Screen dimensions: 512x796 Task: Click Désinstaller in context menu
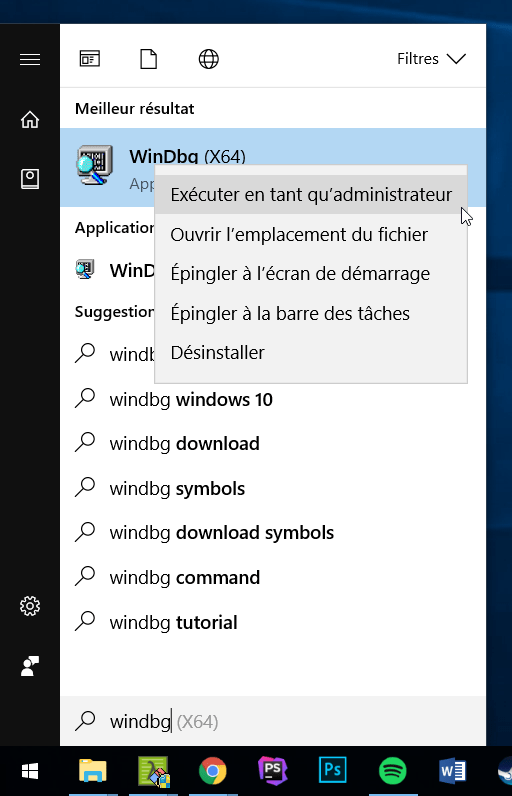click(x=311, y=352)
